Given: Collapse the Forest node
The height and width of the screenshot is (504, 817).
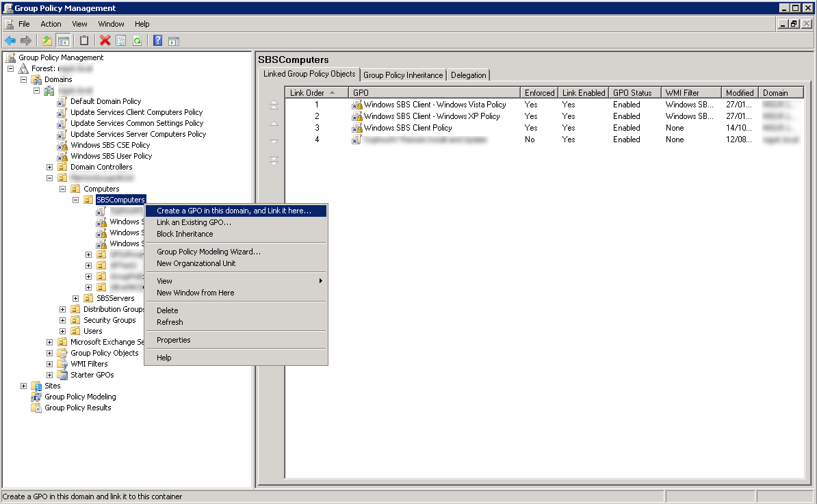Looking at the screenshot, I should (x=10, y=68).
